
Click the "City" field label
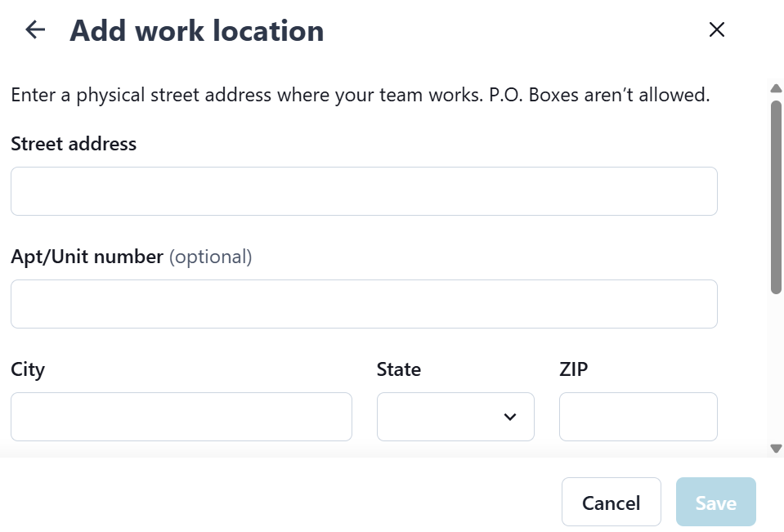pos(28,369)
